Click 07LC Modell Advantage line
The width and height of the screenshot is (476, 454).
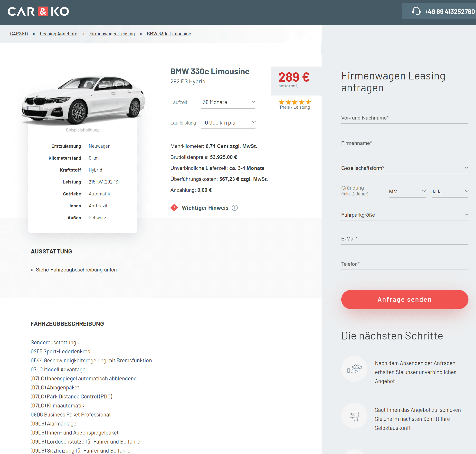(x=58, y=370)
